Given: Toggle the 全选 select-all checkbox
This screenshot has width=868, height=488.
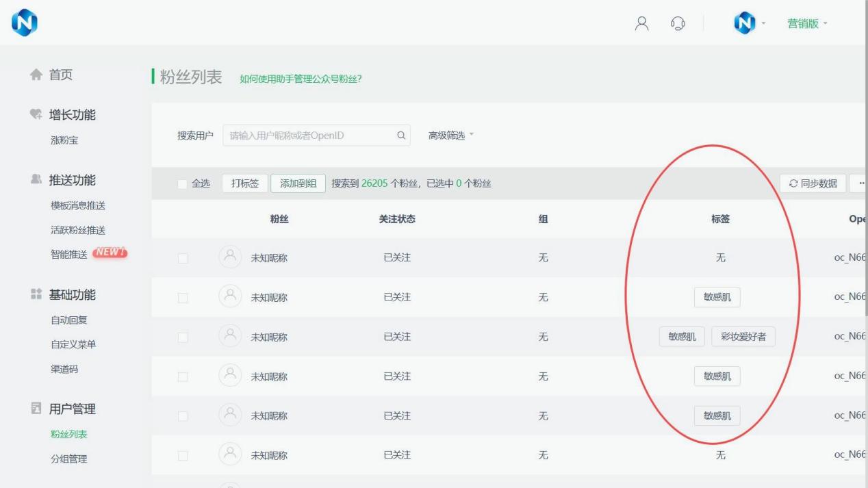Looking at the screenshot, I should 182,183.
